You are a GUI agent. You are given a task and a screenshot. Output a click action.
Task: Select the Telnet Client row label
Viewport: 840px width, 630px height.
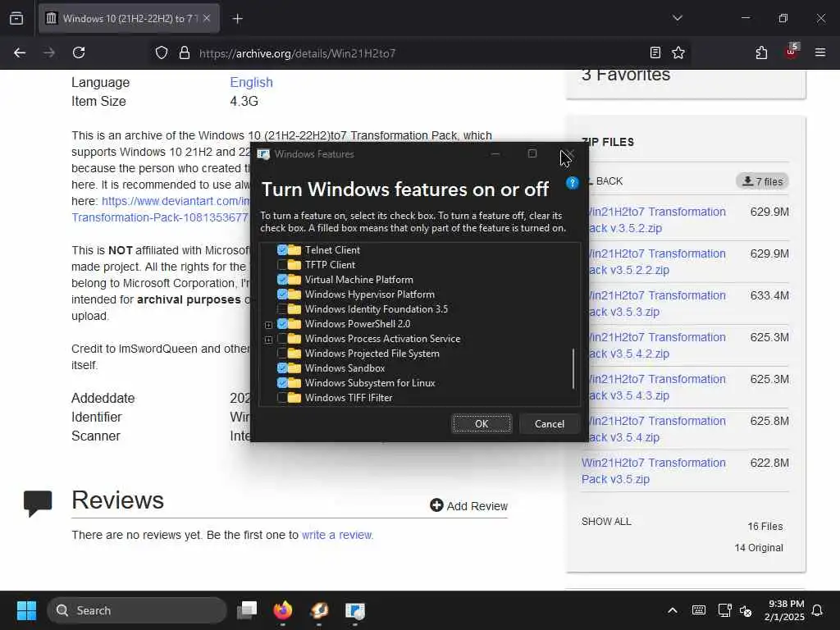click(x=332, y=250)
